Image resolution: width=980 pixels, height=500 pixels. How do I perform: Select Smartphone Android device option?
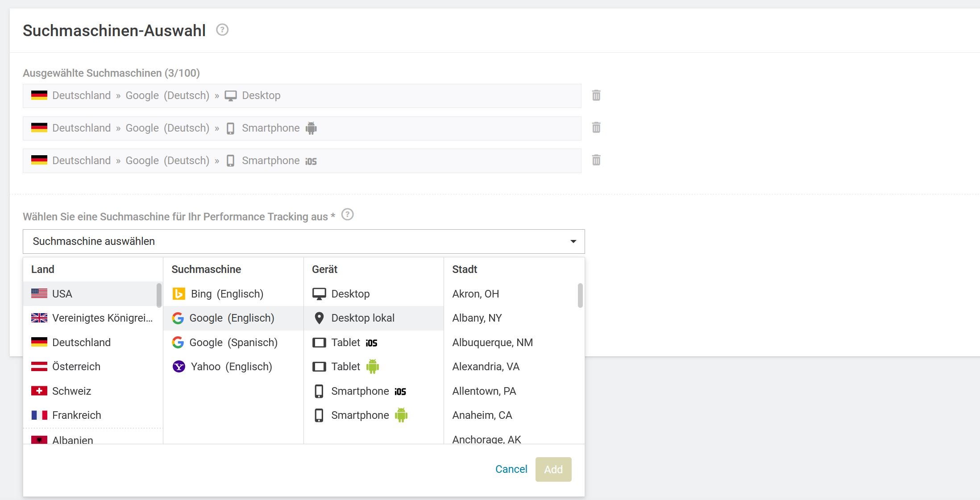[x=360, y=415]
